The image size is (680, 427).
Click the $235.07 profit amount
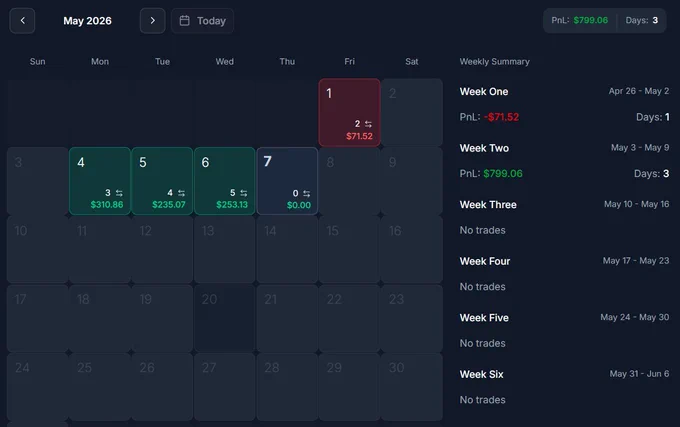pyautogui.click(x=169, y=205)
